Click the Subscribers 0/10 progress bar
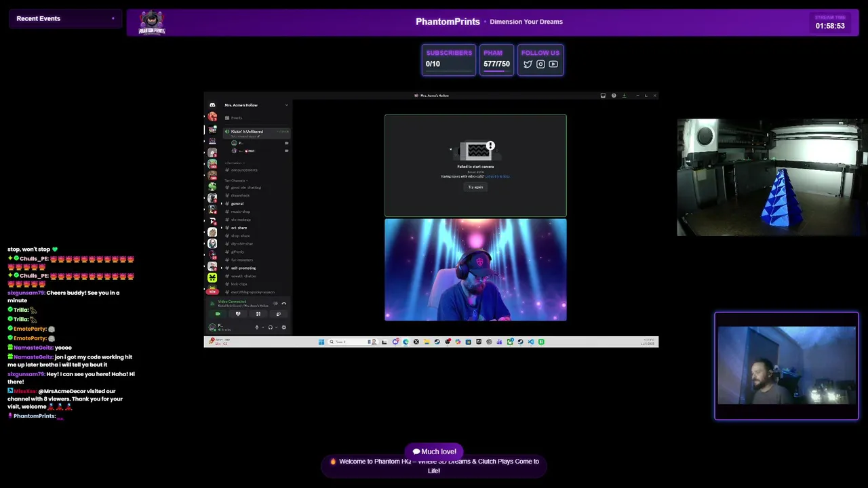This screenshot has height=488, width=868. tap(448, 70)
